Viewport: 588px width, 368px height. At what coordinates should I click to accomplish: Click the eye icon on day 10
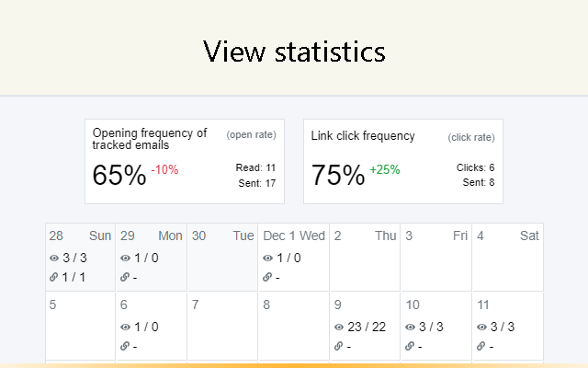411,327
